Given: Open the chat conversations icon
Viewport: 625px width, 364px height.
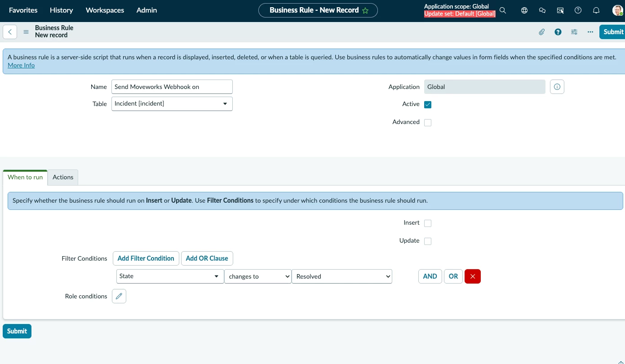Looking at the screenshot, I should tap(542, 10).
